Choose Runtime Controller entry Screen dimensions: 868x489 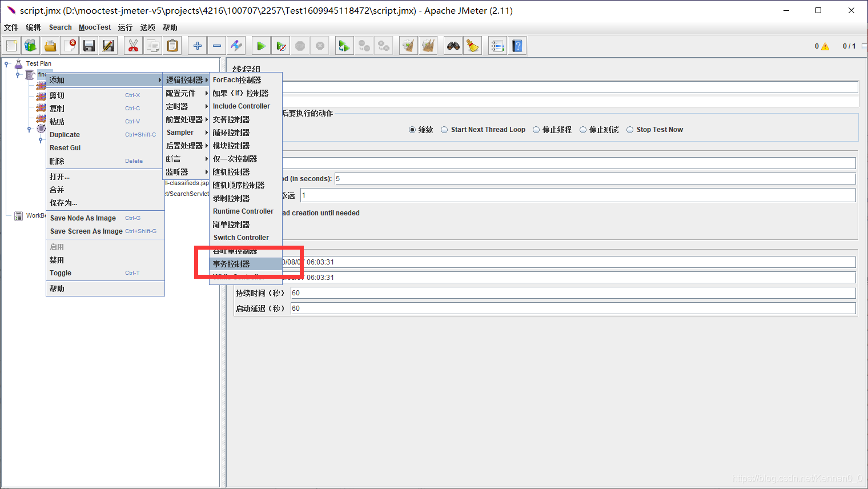[246, 211]
